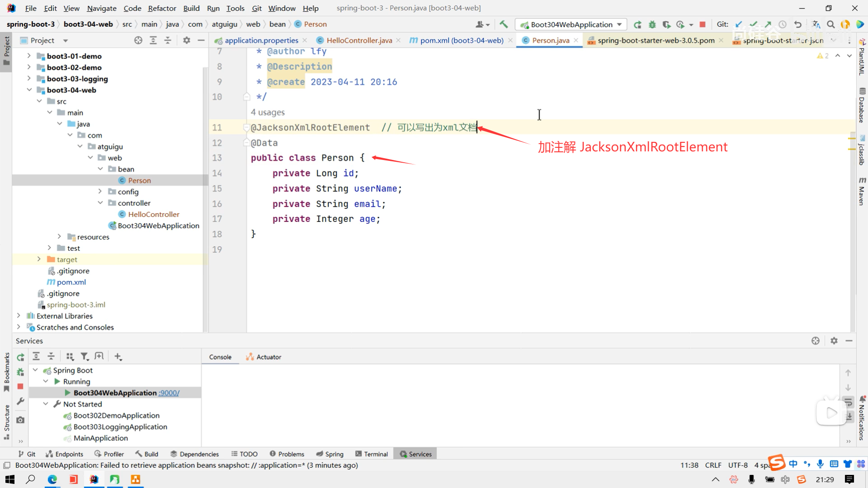The height and width of the screenshot is (488, 868).
Task: Rerun Boot304WebApplication from top toolbar
Action: point(637,24)
